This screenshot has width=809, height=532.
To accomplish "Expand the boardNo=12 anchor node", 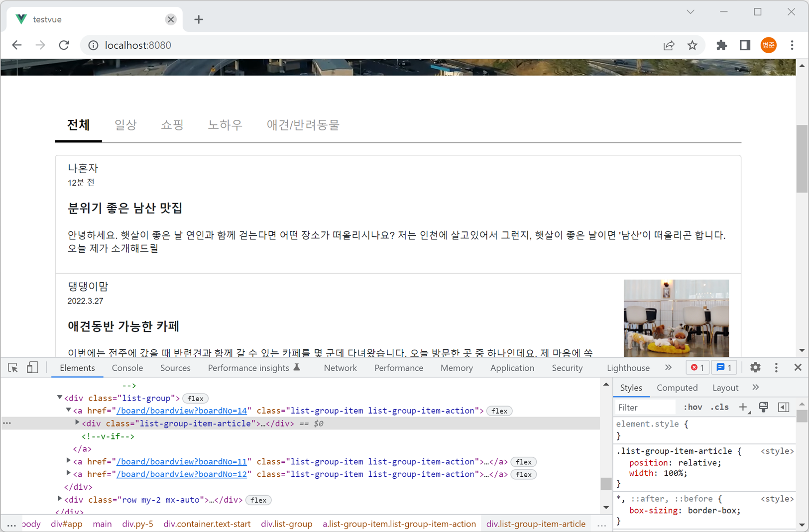I will 68,474.
